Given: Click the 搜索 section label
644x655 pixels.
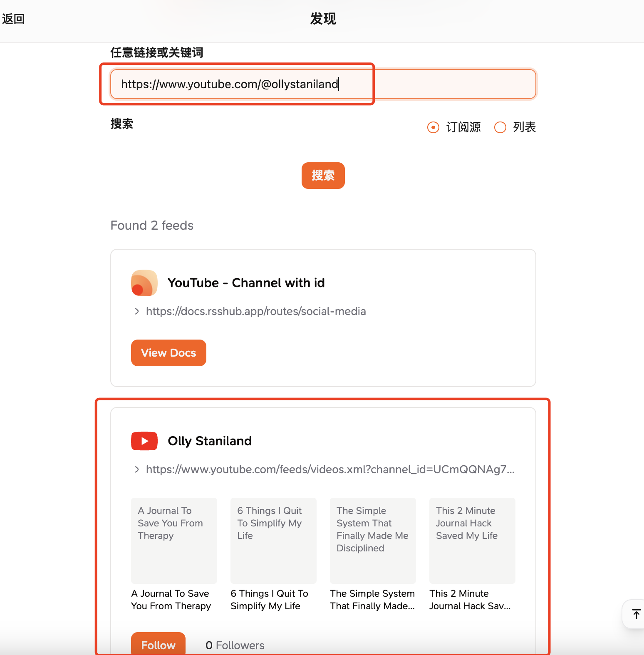Looking at the screenshot, I should [x=122, y=124].
